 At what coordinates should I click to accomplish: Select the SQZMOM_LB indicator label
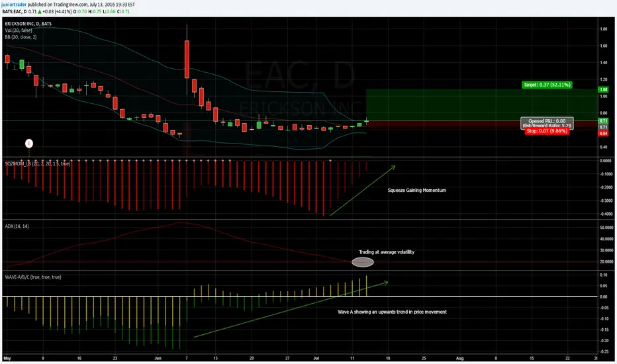coord(37,163)
